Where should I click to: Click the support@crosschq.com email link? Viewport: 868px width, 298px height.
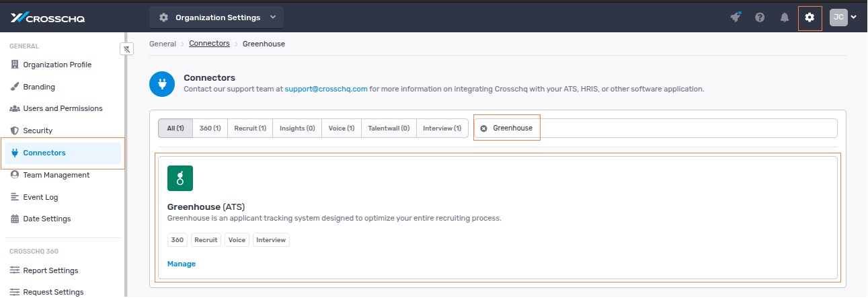326,89
